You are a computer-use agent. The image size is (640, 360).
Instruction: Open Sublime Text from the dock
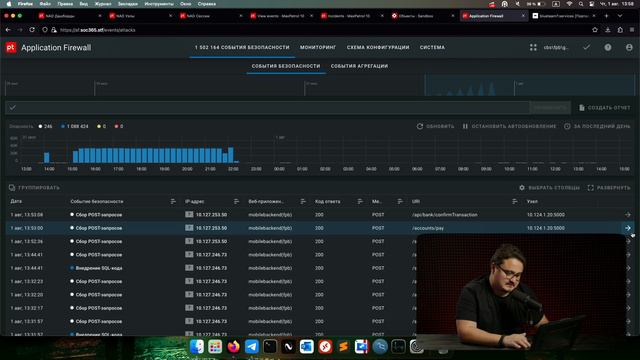click(x=343, y=347)
